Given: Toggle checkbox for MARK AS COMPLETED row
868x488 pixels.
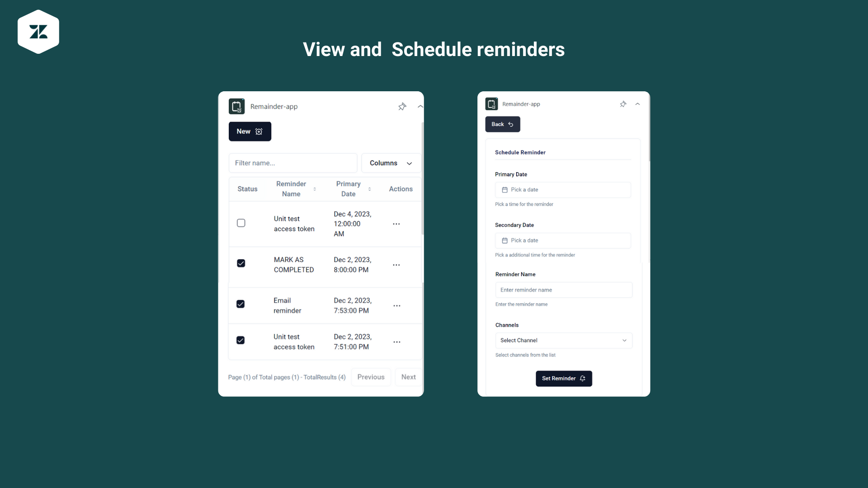Looking at the screenshot, I should coord(241,263).
